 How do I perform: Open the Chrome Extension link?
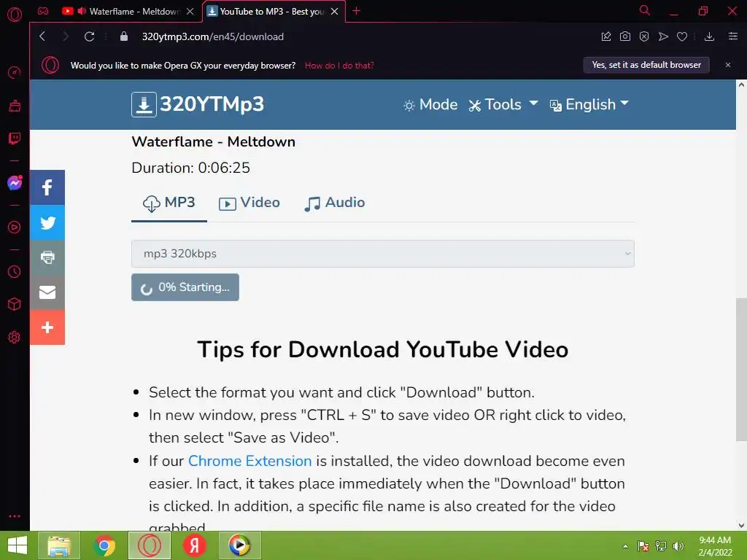click(x=249, y=461)
